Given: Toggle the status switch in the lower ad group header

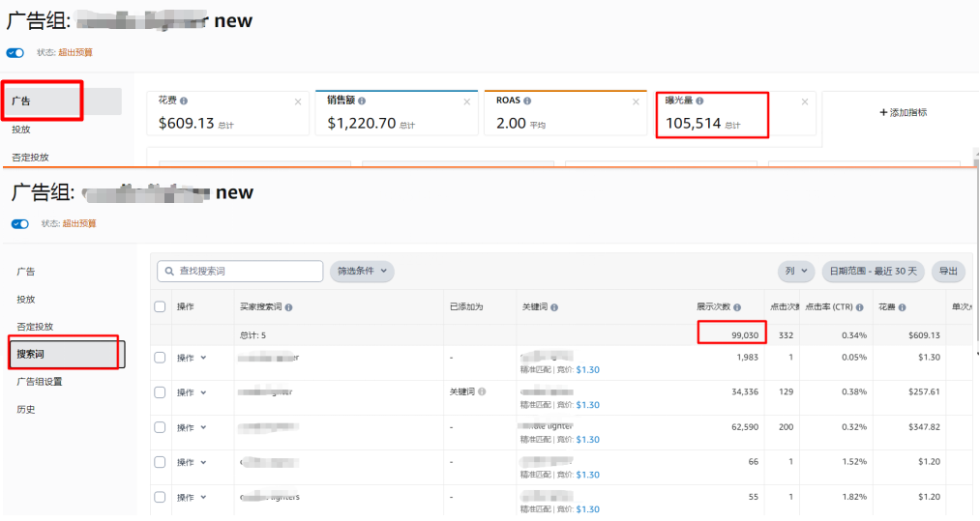Looking at the screenshot, I should pyautogui.click(x=20, y=224).
